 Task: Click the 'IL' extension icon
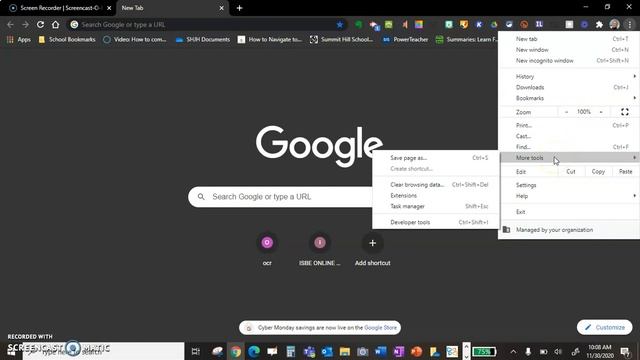[x=539, y=24]
